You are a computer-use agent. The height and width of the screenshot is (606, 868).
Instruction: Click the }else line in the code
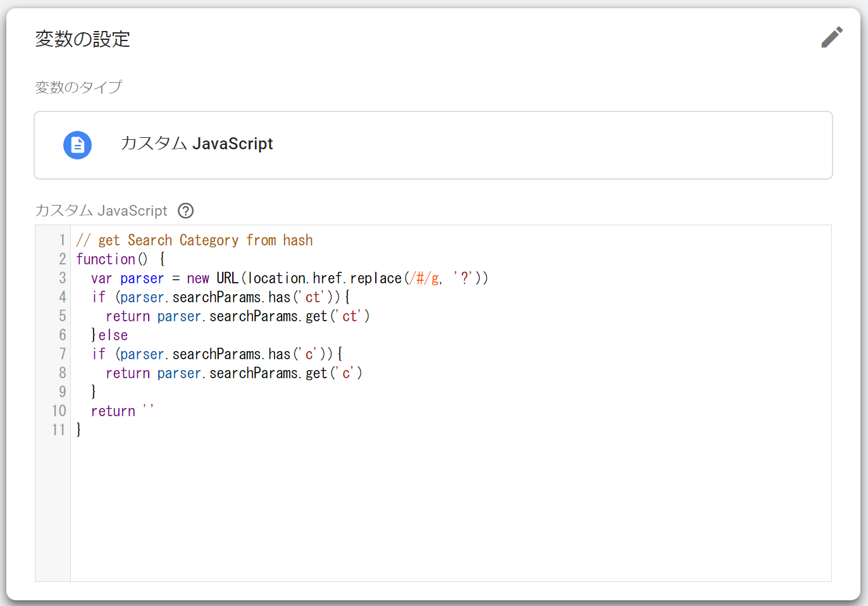tap(109, 335)
